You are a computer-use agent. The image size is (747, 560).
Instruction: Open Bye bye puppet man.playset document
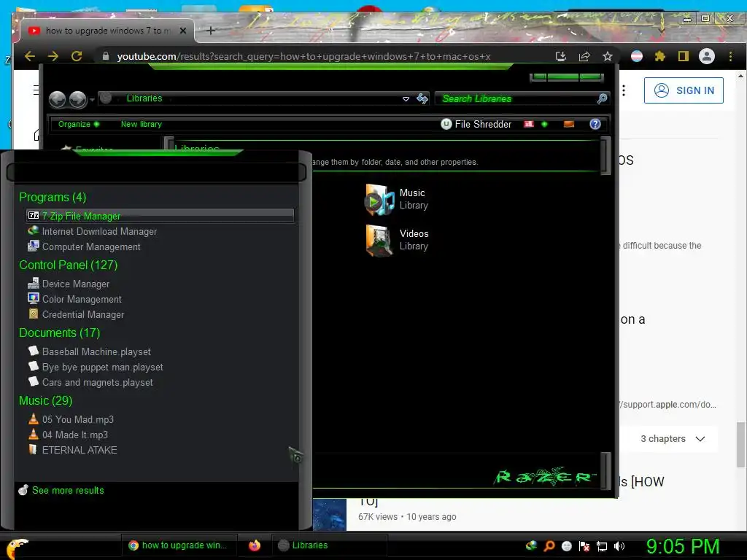[x=96, y=367]
